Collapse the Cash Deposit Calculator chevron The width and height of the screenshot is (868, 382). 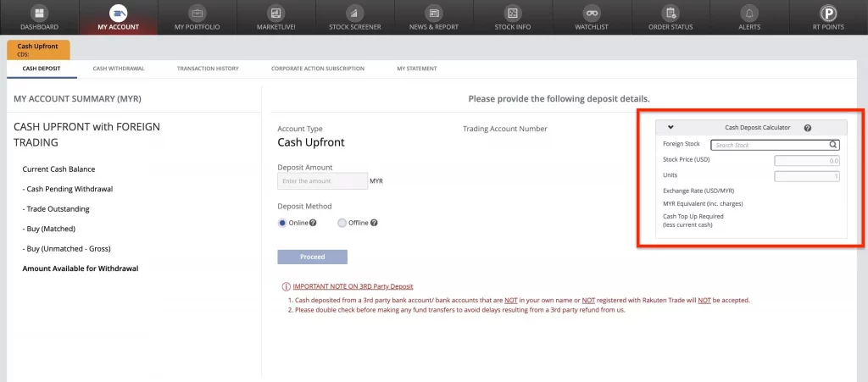pos(670,128)
